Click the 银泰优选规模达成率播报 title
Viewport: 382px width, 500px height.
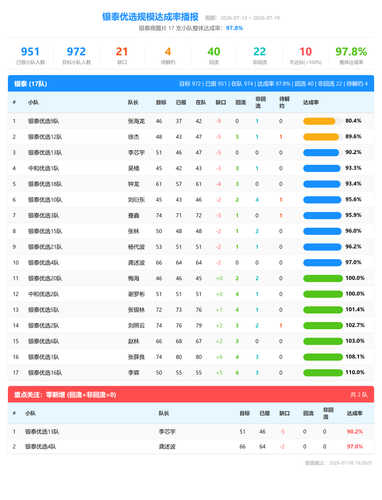(x=150, y=17)
